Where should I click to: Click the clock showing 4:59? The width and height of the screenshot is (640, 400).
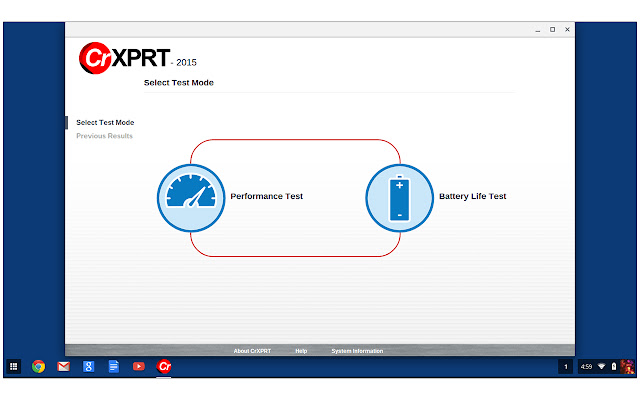point(586,367)
